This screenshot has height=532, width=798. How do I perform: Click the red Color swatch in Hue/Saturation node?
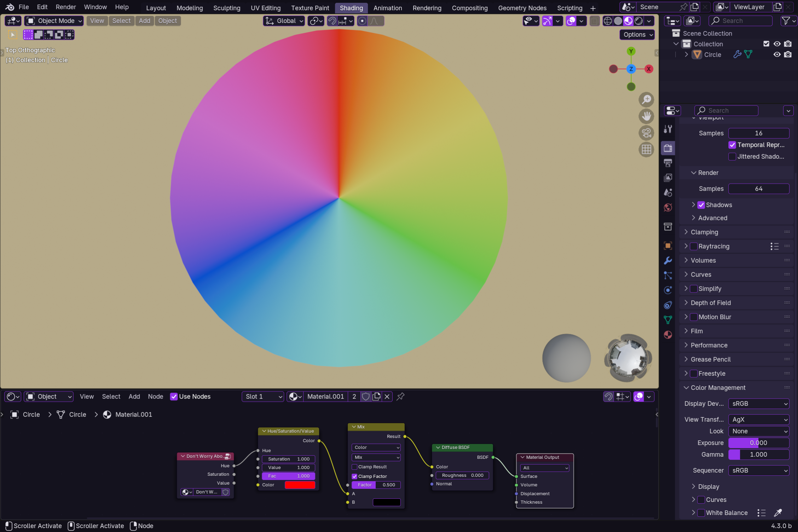[300, 485]
